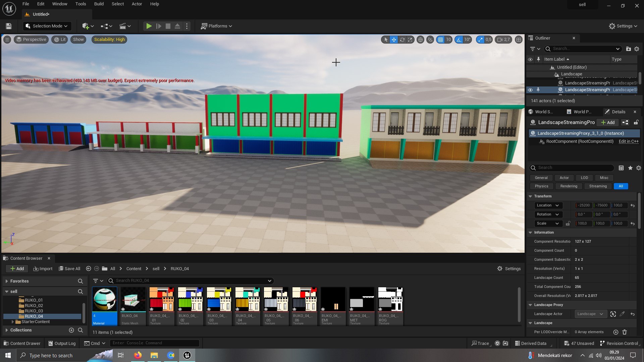Screen dimensions: 644x362
Task: Expand the StarterContent folder
Action: [x=13, y=322]
